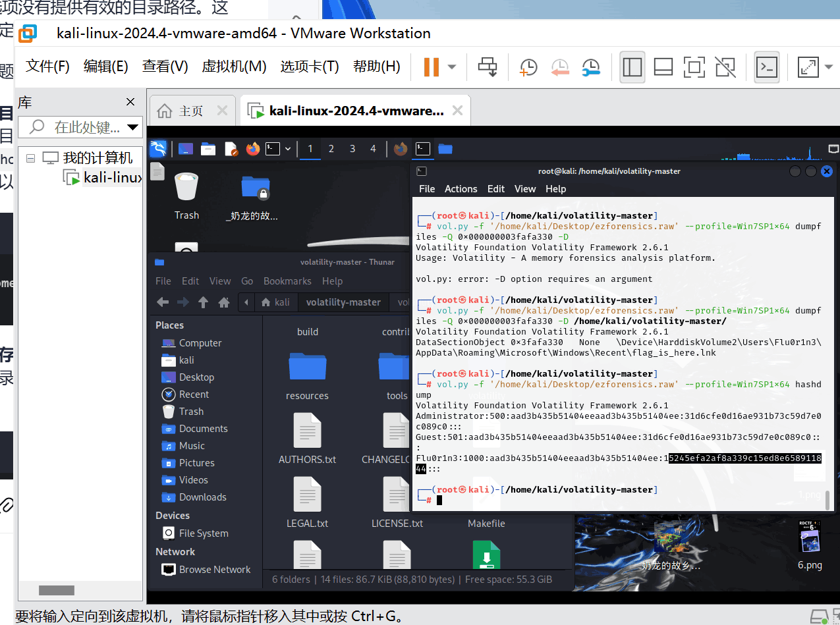Open the 文件(F) menu in VMware
The width and height of the screenshot is (840, 625).
click(47, 67)
